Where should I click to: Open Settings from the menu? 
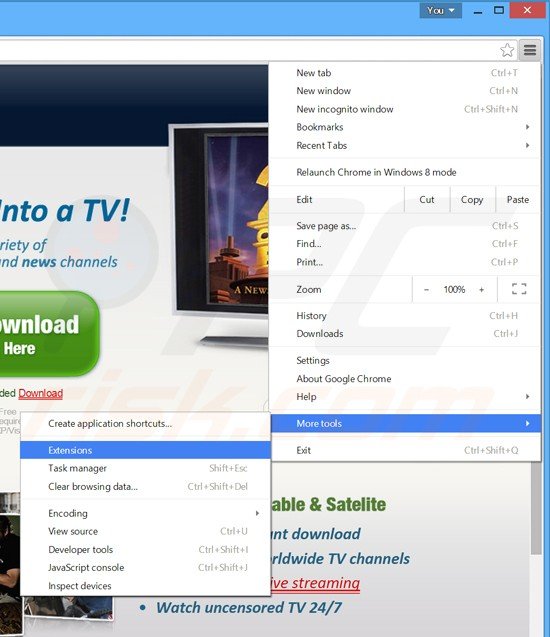(x=405, y=360)
